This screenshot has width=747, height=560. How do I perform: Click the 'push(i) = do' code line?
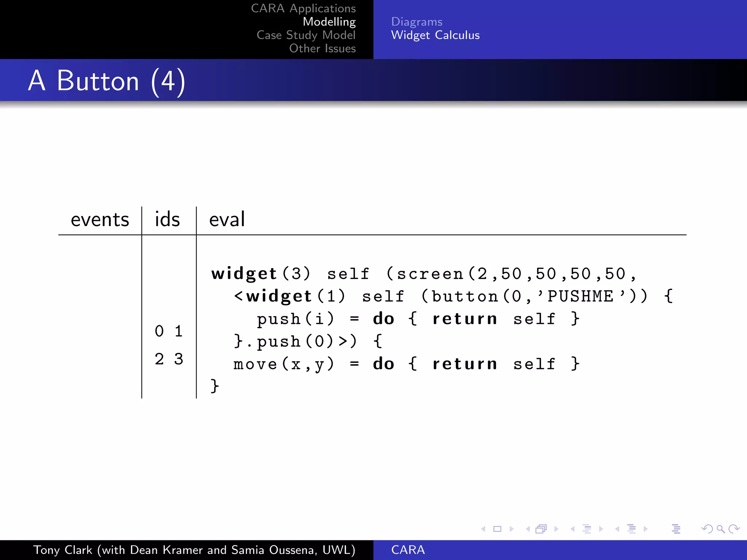click(x=418, y=319)
